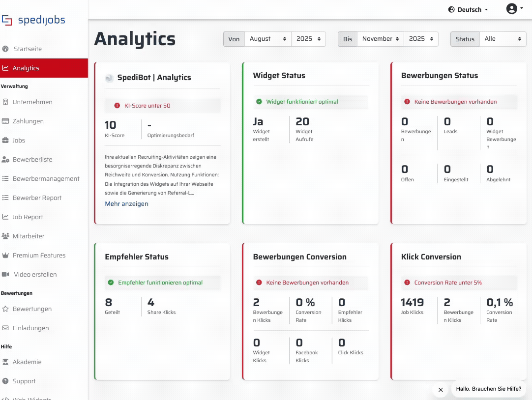
Task: Click the Conversion Rate warning icon
Action: pyautogui.click(x=407, y=283)
